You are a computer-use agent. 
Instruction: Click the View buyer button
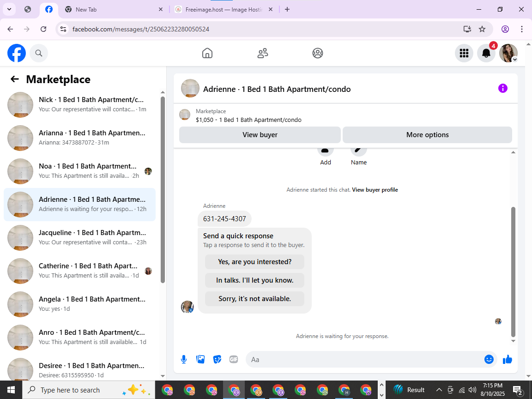click(260, 135)
